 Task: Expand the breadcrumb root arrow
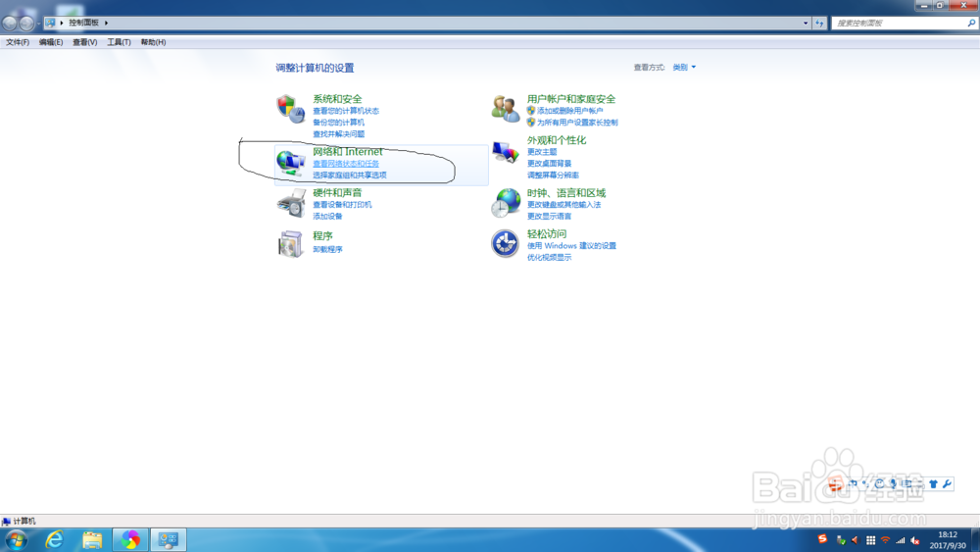(x=61, y=23)
